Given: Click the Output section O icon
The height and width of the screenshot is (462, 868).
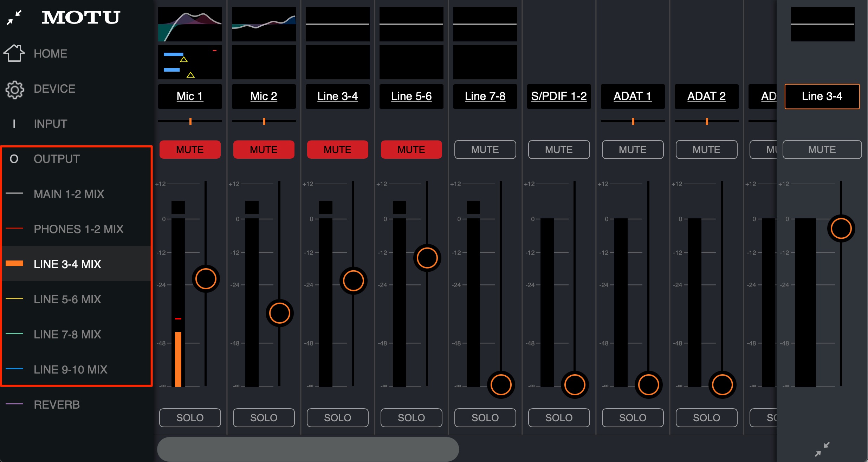Looking at the screenshot, I should pyautogui.click(x=14, y=159).
